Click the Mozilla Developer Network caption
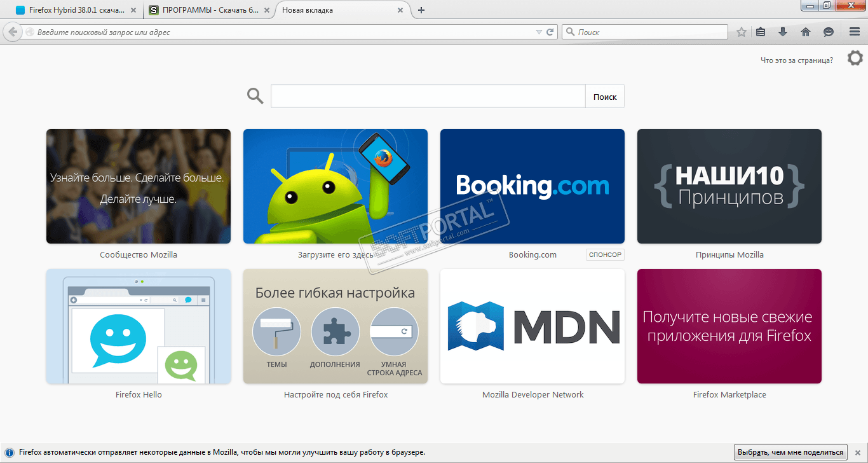Screen dimensions: 868x463 (532, 395)
